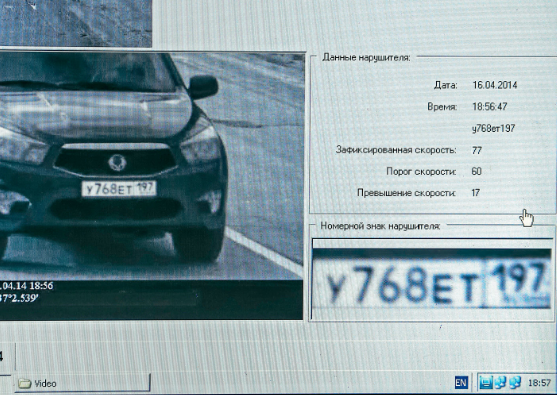Click speed threshold value 60
This screenshot has height=395, width=557.
click(x=476, y=172)
